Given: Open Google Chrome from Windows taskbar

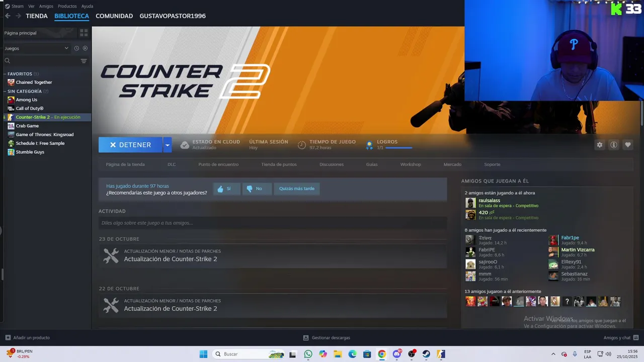Looking at the screenshot, I should 382,354.
